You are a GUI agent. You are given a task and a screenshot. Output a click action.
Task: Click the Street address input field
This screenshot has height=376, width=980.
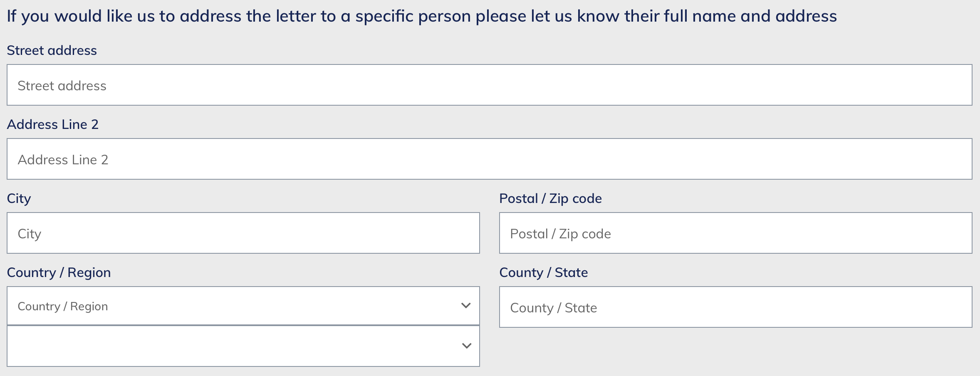pyautogui.click(x=489, y=85)
